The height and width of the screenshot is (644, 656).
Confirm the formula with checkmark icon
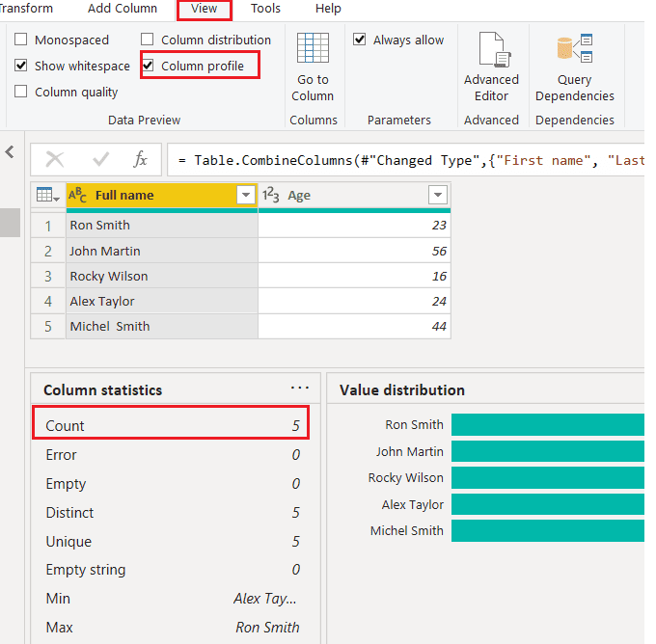pos(100,159)
